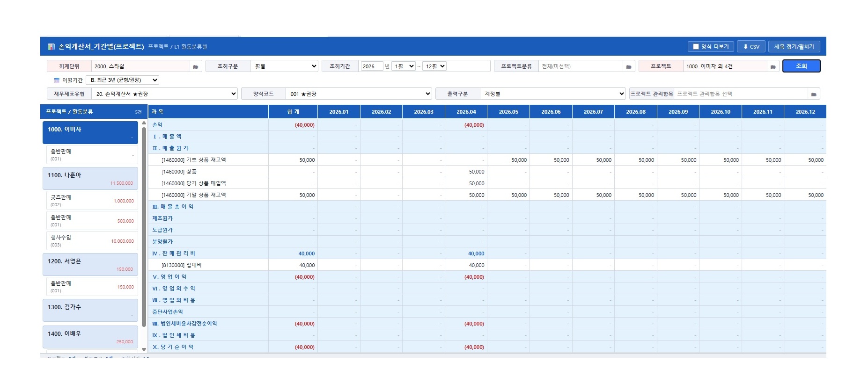Open the 재무제표유형 손익계산서 dropdown
Screen dimensions: 868x391
[165, 94]
